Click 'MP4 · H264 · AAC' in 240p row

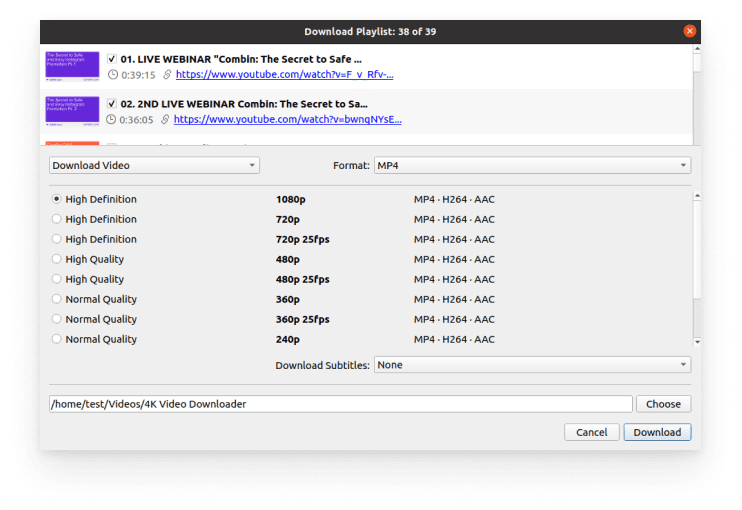tap(454, 339)
